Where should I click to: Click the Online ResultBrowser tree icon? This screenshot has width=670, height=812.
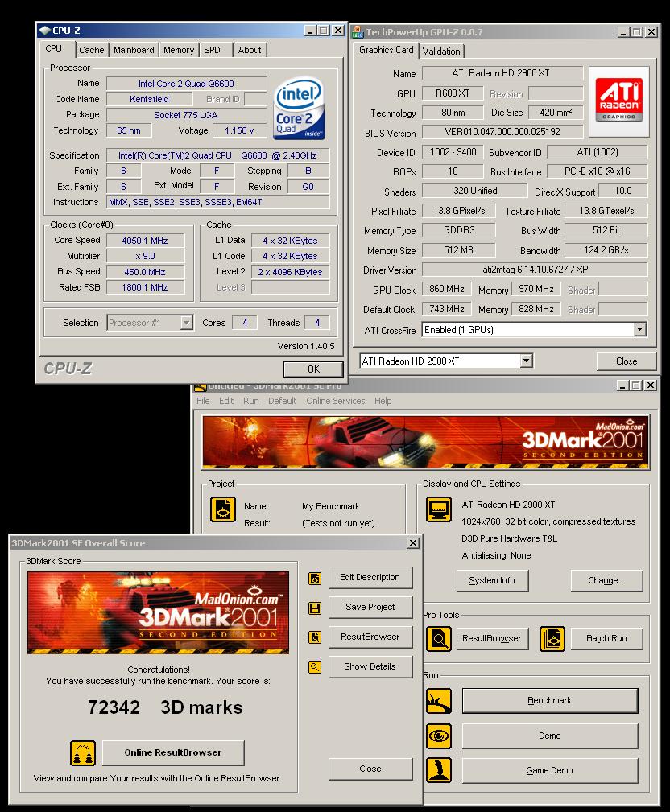point(83,753)
